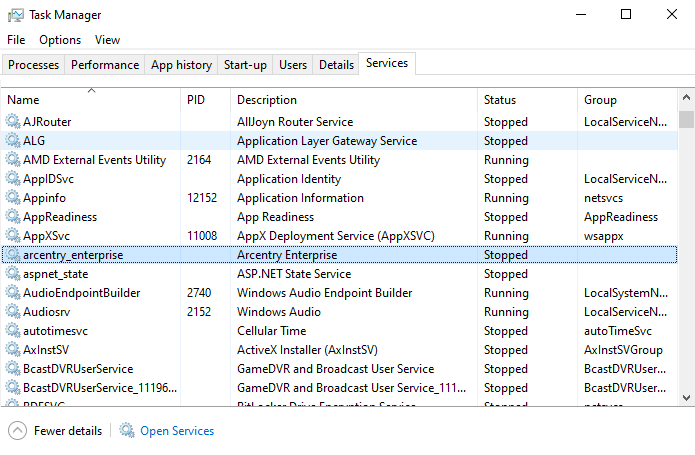This screenshot has height=455, width=695.
Task: Click the gear icon next to Open Services
Action: pos(127,430)
